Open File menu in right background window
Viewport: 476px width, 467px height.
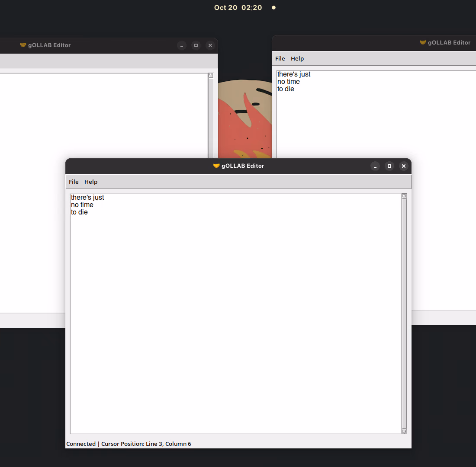pos(280,58)
